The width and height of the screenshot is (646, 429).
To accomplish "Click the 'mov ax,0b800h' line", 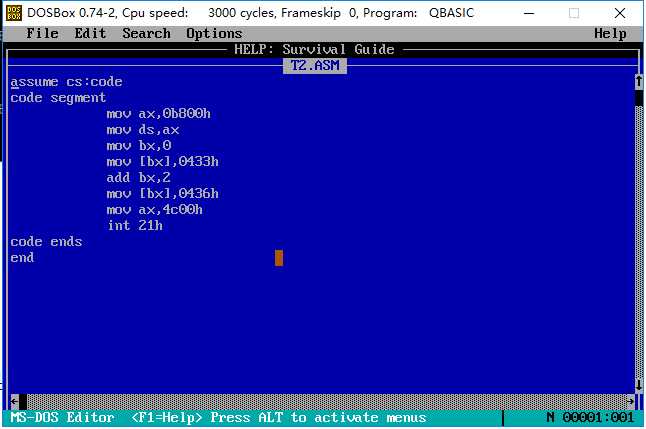I will pyautogui.click(x=159, y=114).
